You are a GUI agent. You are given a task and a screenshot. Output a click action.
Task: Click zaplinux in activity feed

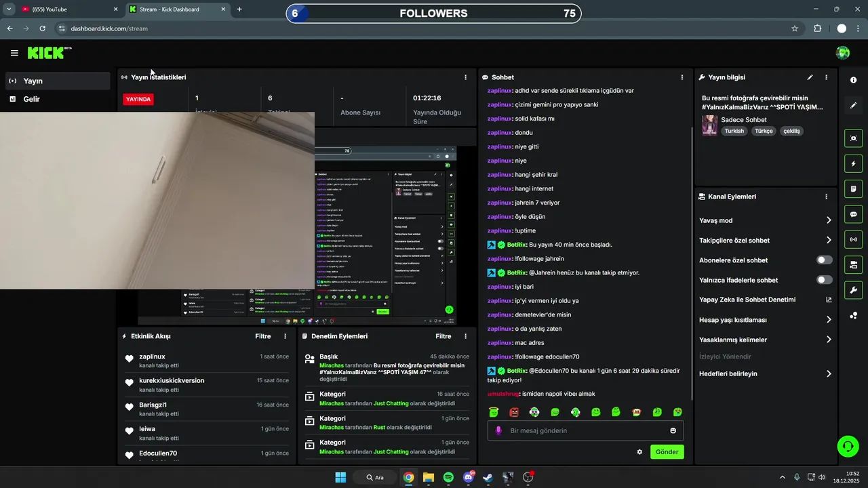point(152,357)
